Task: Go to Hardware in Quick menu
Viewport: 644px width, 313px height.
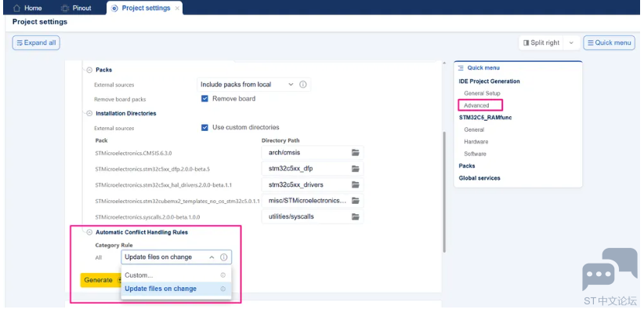Action: pyautogui.click(x=476, y=141)
